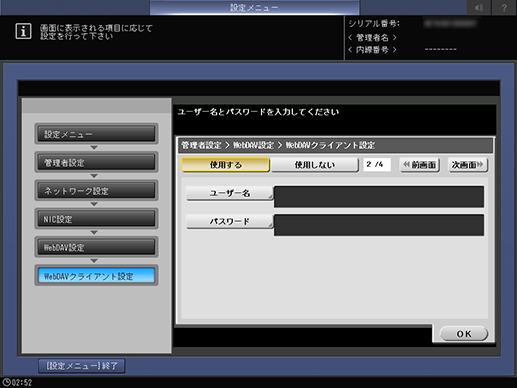Click the 管理者設定 > WebDAV設定 breadcrumb text

click(228, 145)
